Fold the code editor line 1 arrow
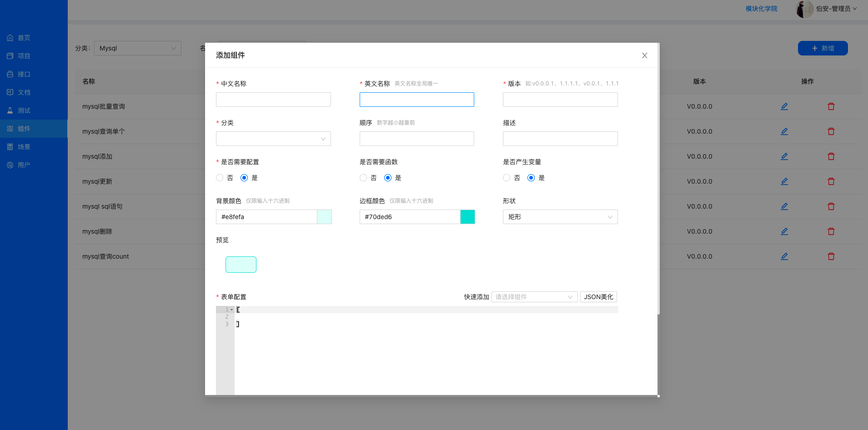This screenshot has width=868, height=430. click(232, 310)
